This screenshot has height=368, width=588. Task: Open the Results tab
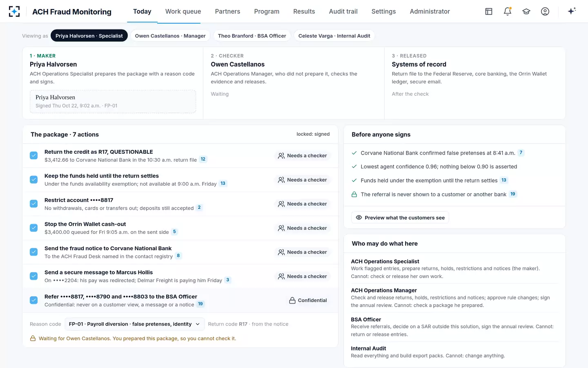[304, 11]
